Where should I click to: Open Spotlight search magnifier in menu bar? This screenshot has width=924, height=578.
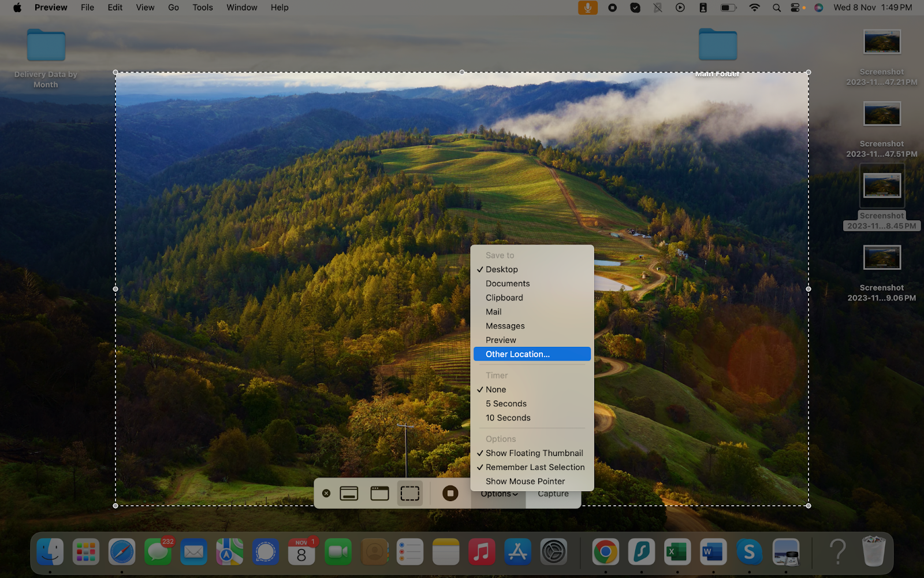tap(777, 8)
